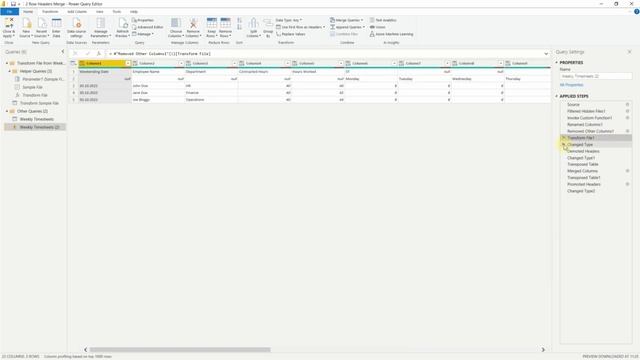Click the Keep Rows icon
This screenshot has width=640, height=360.
click(x=211, y=27)
